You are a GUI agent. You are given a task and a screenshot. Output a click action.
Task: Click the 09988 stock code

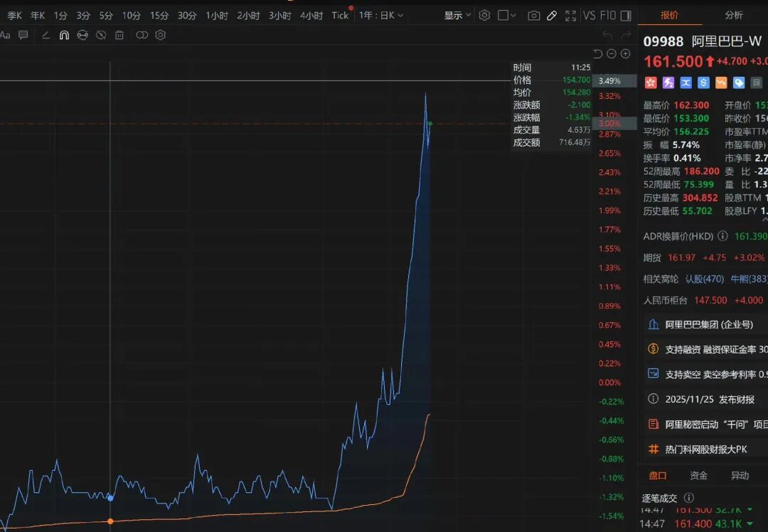point(663,42)
